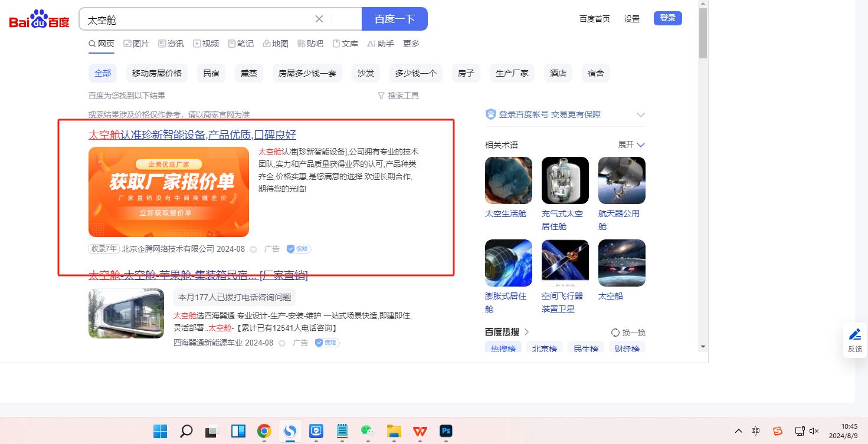The width and height of the screenshot is (868, 444).
Task: Filter by 民宿 chip
Action: [x=211, y=73]
